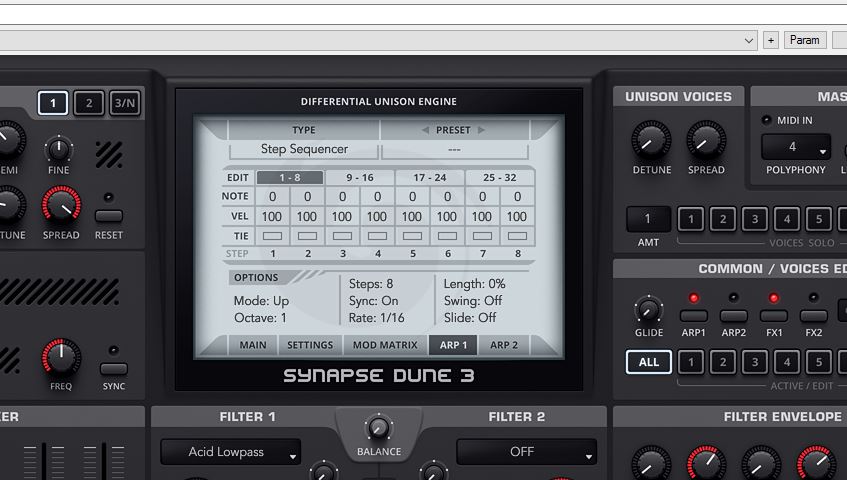Open the arpeggiator TYPE Step Sequencer selector
This screenshot has width=847, height=480.
pyautogui.click(x=304, y=150)
